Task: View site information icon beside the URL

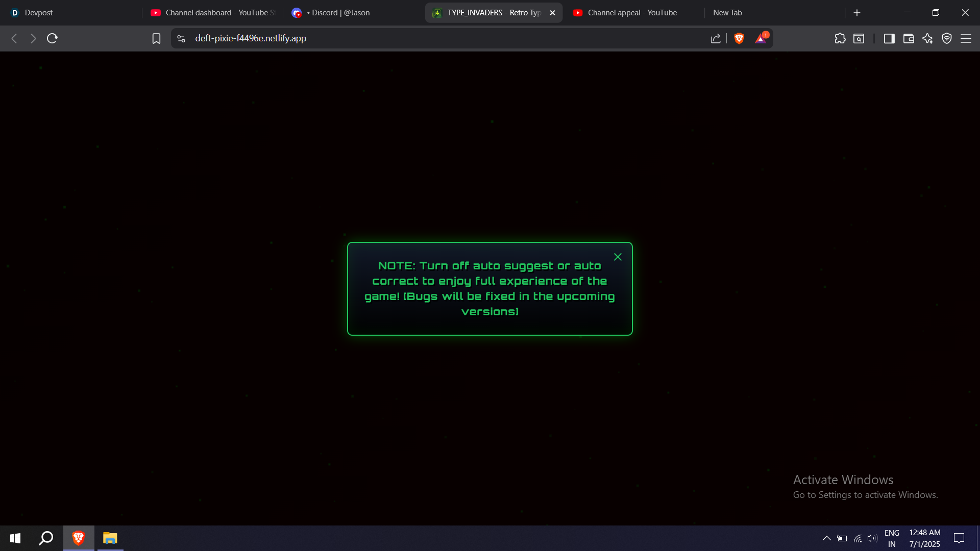Action: click(181, 38)
